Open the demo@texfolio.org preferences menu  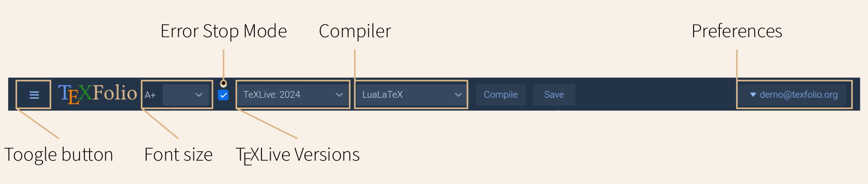click(794, 95)
